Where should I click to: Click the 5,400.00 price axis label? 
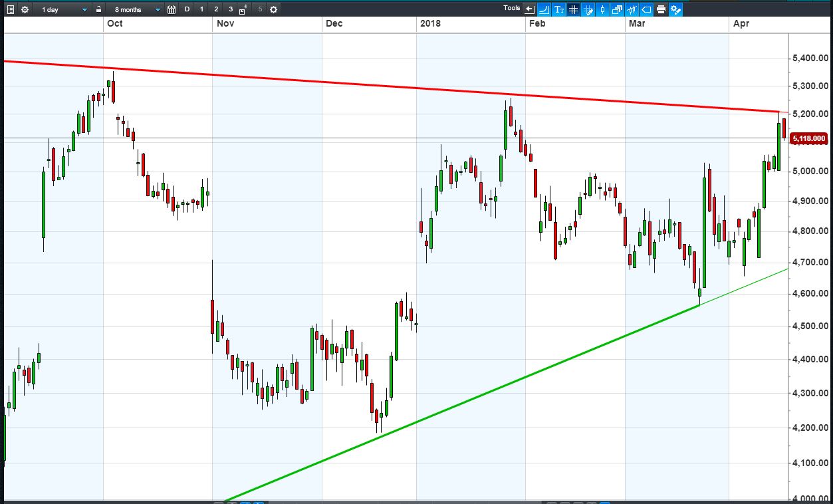point(810,59)
